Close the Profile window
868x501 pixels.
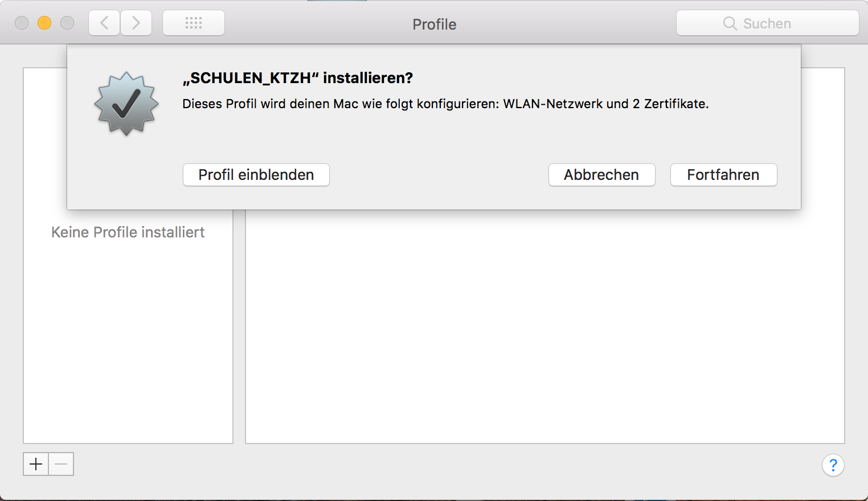(22, 23)
